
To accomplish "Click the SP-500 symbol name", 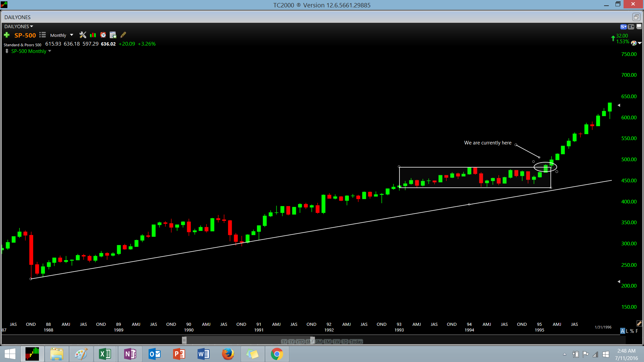I will click(25, 35).
